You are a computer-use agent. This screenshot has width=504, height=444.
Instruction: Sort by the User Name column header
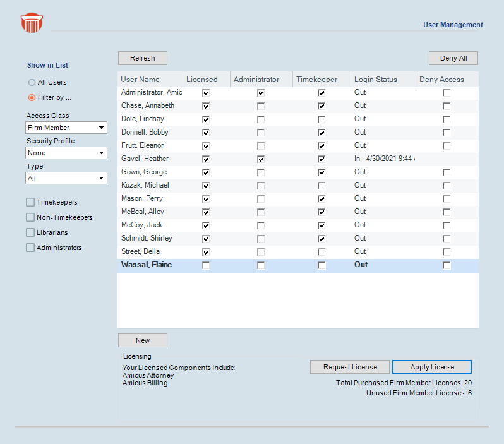tap(150, 80)
